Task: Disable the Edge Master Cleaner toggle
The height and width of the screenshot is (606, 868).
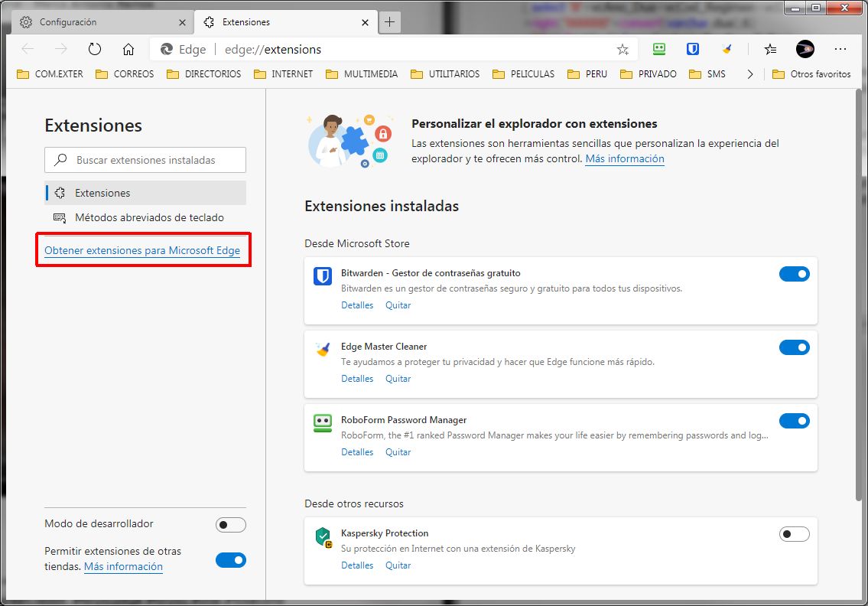Action: [794, 347]
